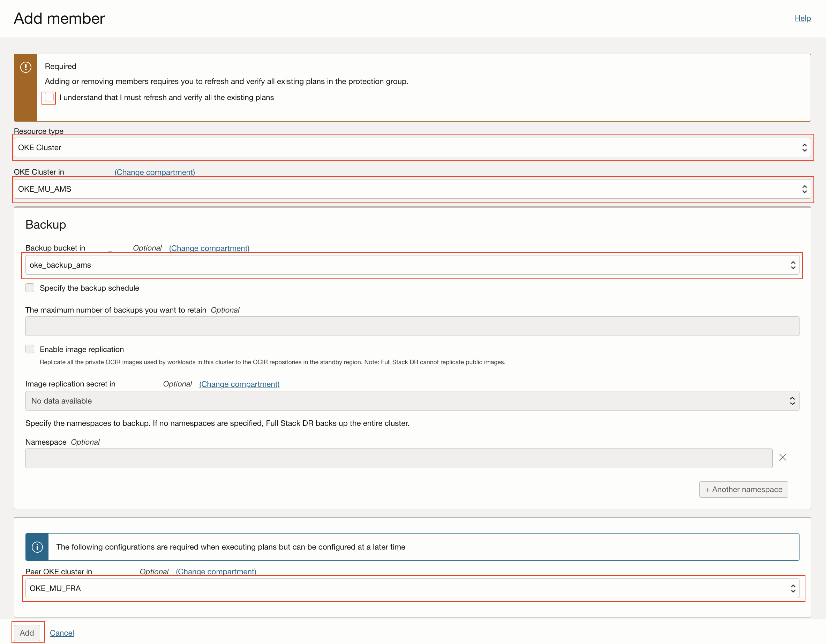Change compartment for OKE Cluster

(x=155, y=172)
